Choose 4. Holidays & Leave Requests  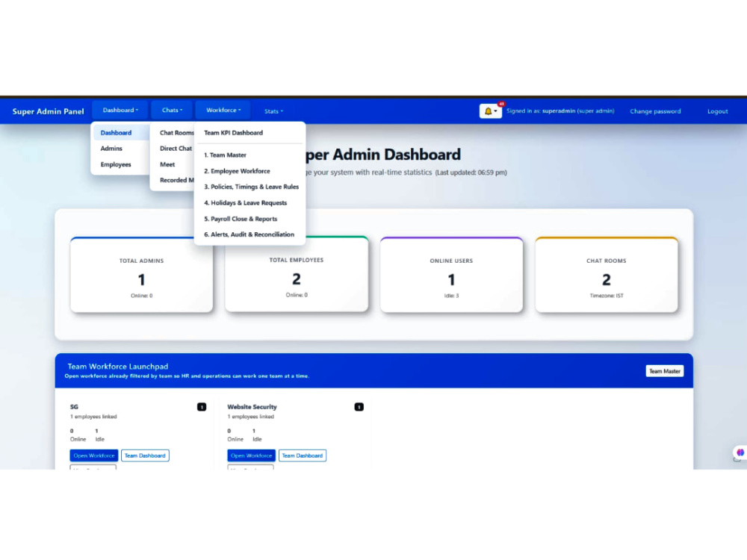[x=249, y=203]
